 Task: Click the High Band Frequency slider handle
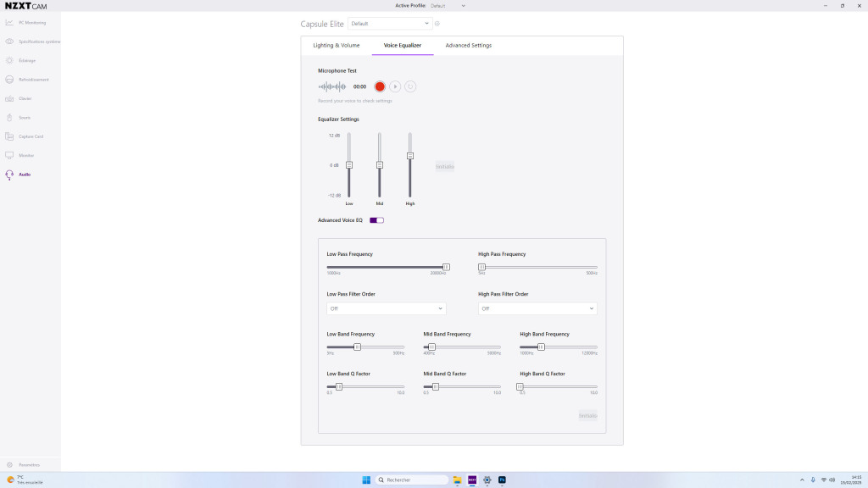(x=542, y=347)
